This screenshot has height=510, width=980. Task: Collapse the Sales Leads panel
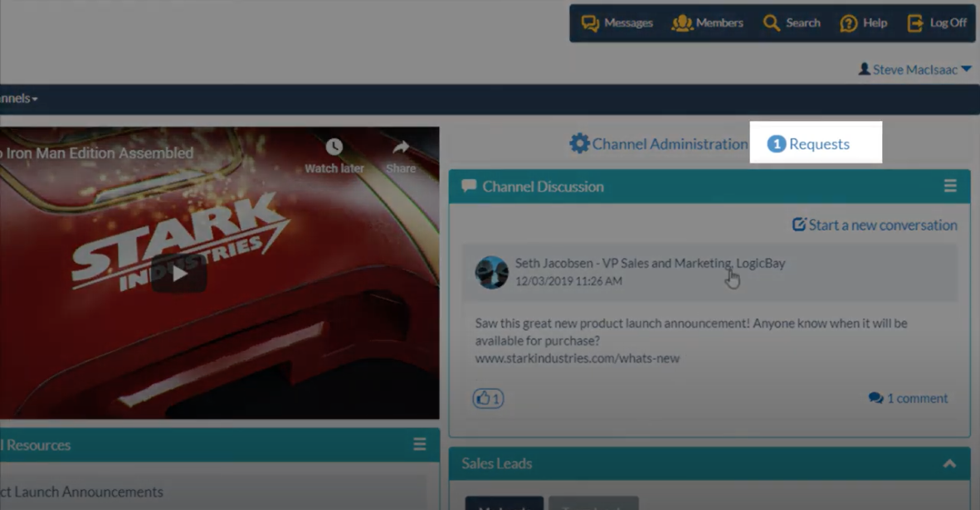pos(949,464)
